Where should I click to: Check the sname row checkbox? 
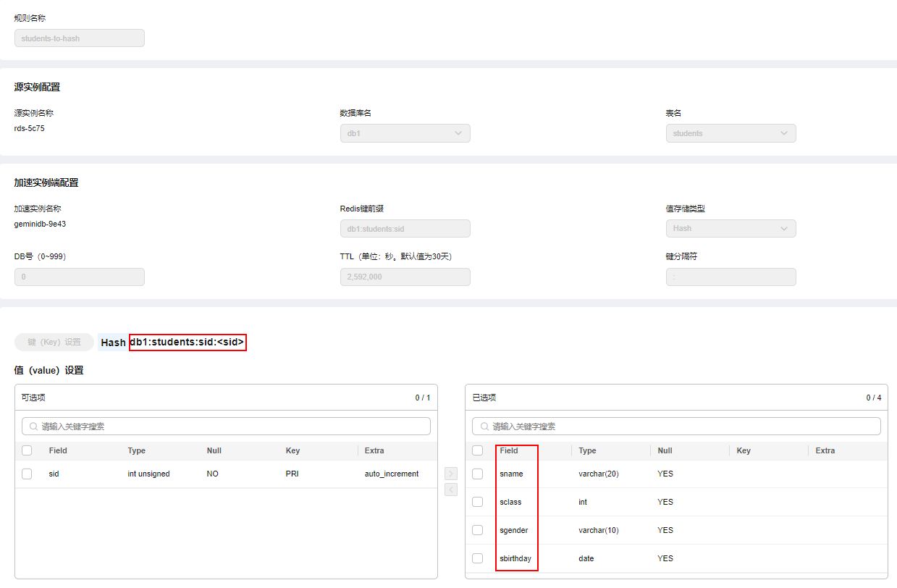coord(477,474)
